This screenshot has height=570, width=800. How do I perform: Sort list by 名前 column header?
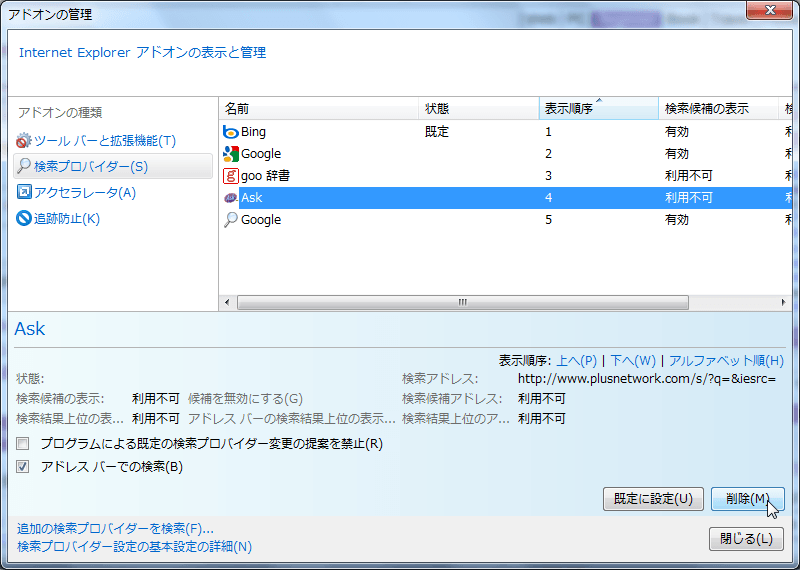point(319,109)
